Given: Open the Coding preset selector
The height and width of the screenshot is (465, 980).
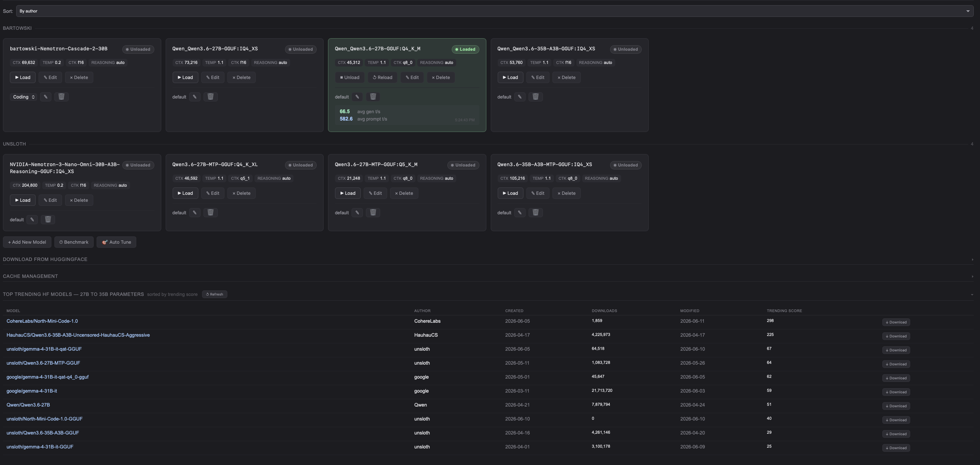Looking at the screenshot, I should 23,97.
